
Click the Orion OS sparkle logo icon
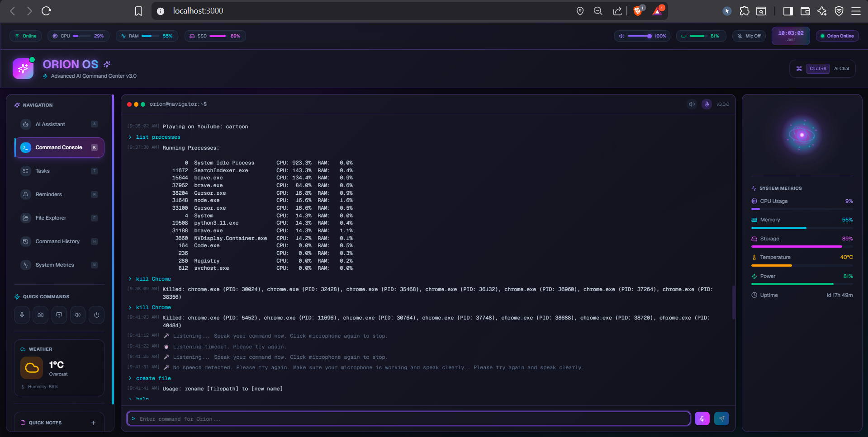click(23, 69)
